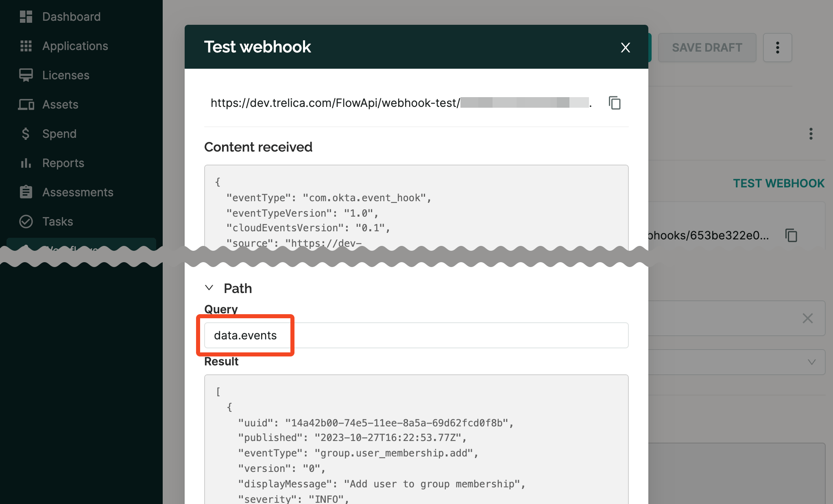Click the "eventType": "com.okta.event_hook" line
The height and width of the screenshot is (504, 833).
click(x=329, y=198)
